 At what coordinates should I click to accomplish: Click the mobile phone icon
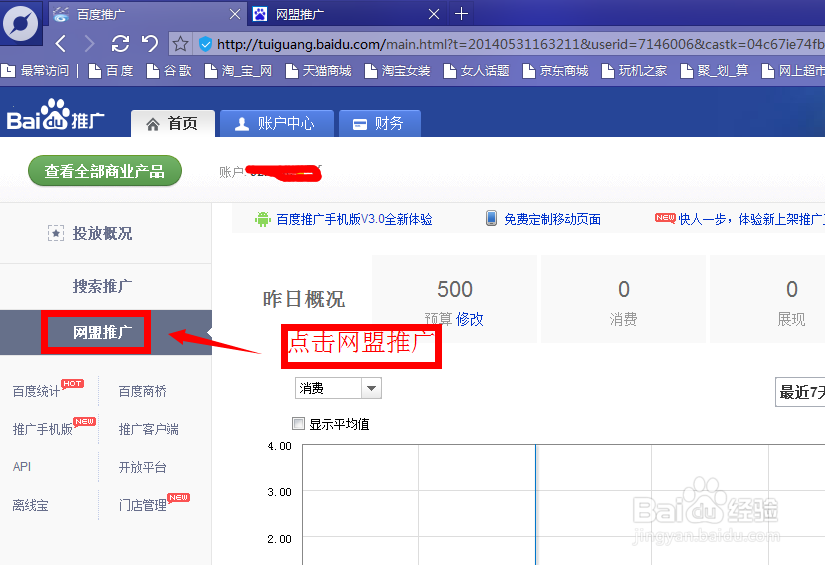[x=491, y=218]
